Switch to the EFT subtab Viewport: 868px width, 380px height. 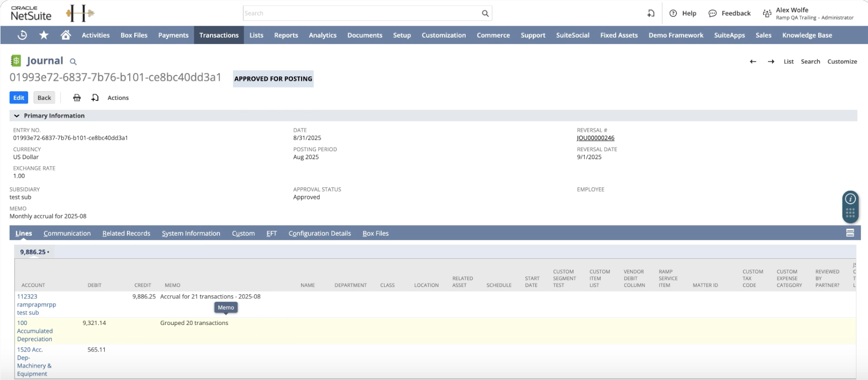(x=272, y=233)
